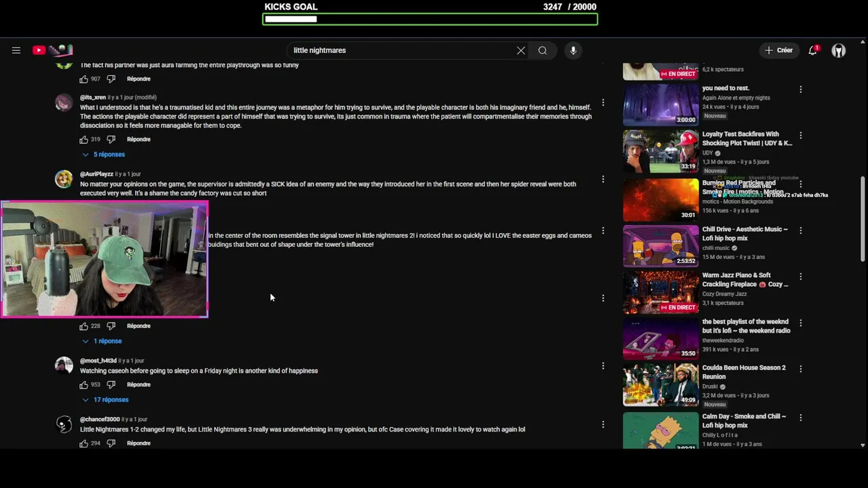This screenshot has height=488, width=868.
Task: Open the @most_h4t3d channel link
Action: (x=98, y=361)
